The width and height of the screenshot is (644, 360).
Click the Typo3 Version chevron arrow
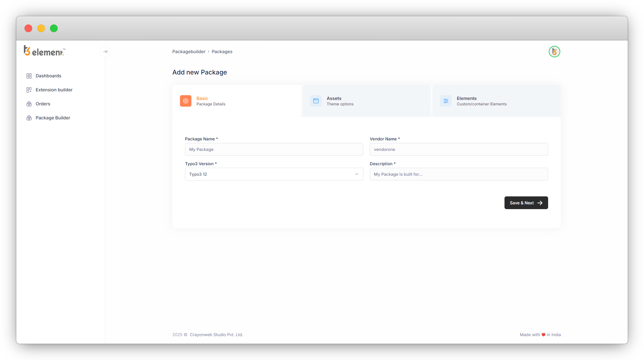click(x=357, y=174)
